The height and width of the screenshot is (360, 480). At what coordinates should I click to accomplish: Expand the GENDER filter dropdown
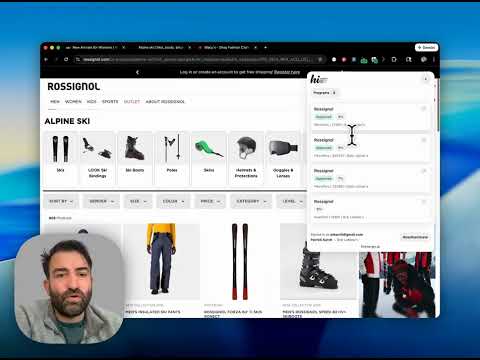[101, 201]
